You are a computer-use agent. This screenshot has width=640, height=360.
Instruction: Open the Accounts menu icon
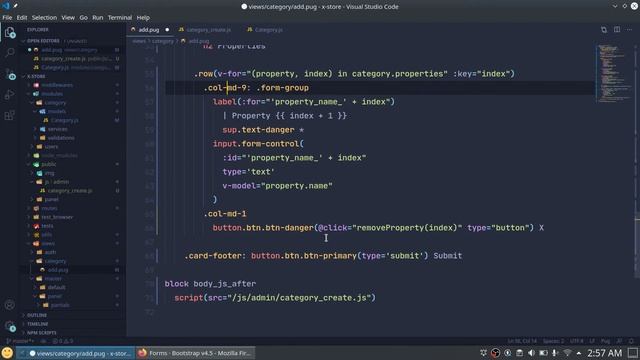click(9, 304)
